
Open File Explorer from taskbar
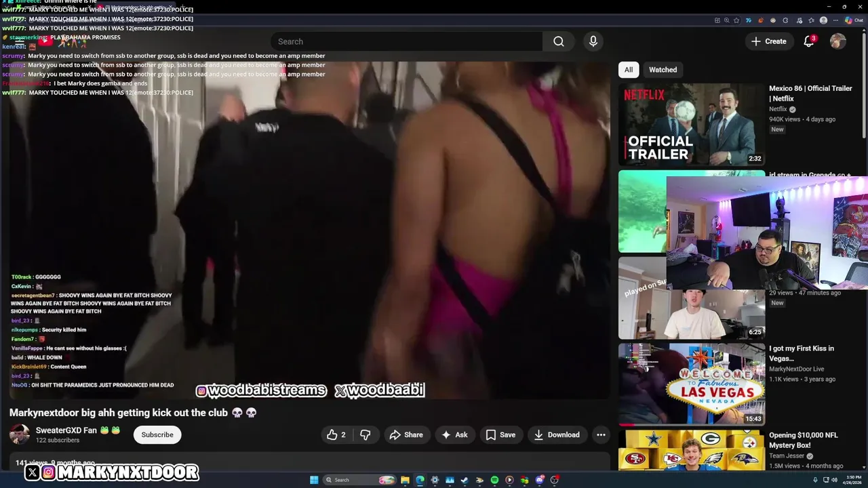pyautogui.click(x=405, y=480)
